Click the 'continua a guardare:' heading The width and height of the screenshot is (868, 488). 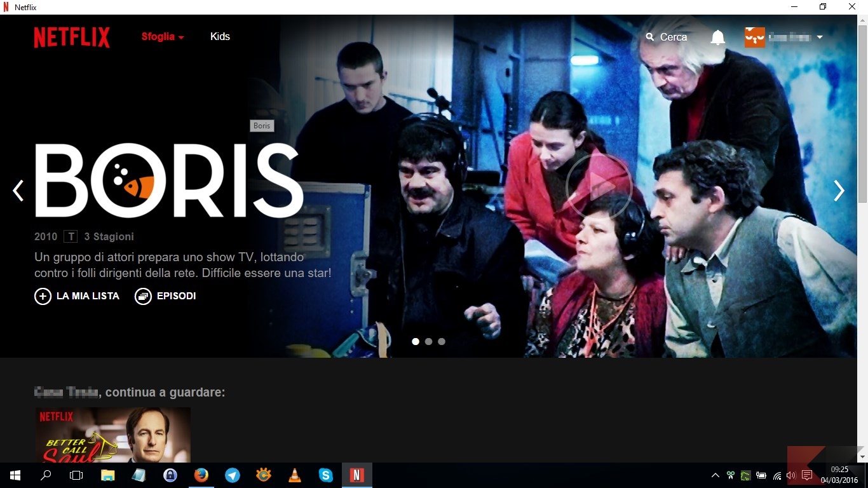click(165, 393)
